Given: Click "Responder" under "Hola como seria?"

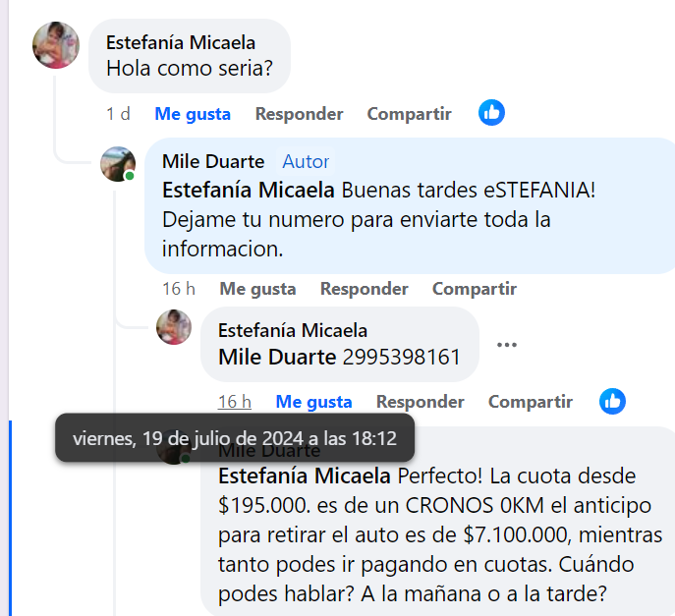Looking at the screenshot, I should pyautogui.click(x=299, y=114).
